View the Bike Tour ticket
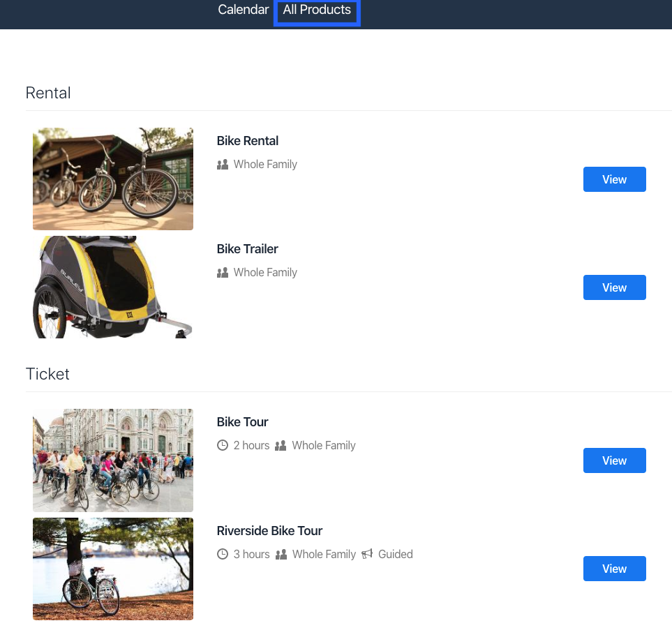The height and width of the screenshot is (630, 672). (614, 460)
